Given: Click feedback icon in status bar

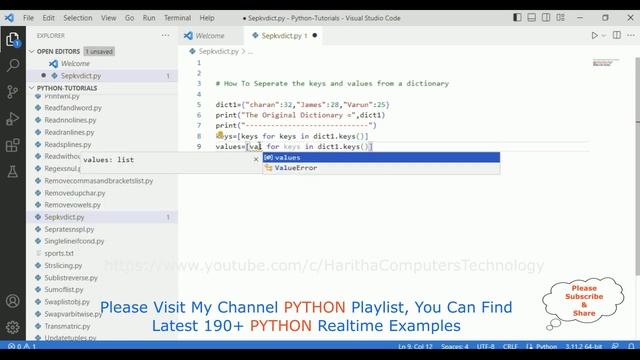Looking at the screenshot, I should 615,347.
